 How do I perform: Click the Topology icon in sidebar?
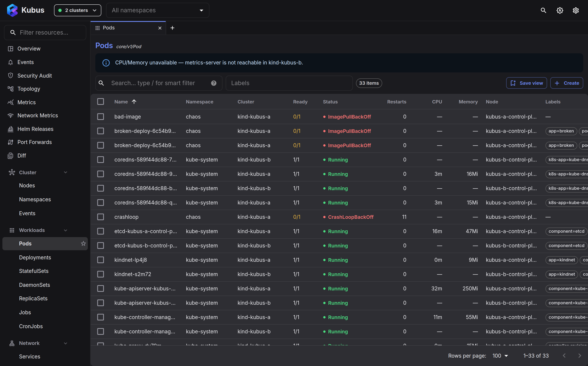(10, 89)
